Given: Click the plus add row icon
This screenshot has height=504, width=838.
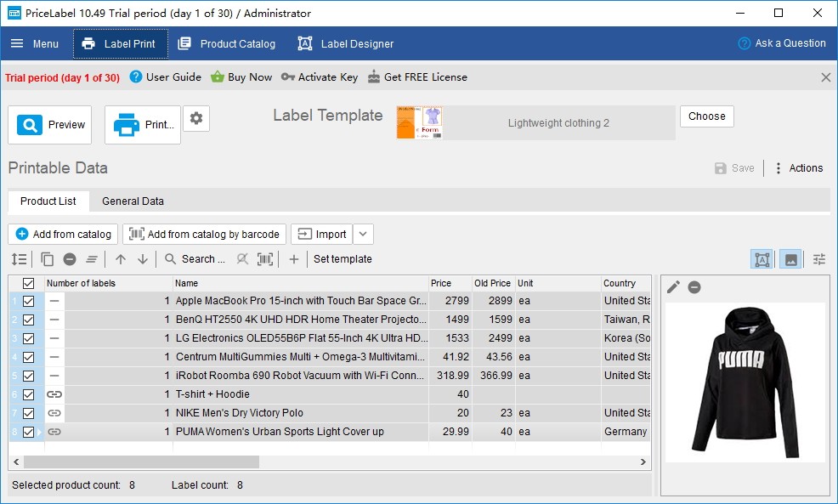Looking at the screenshot, I should coord(294,259).
